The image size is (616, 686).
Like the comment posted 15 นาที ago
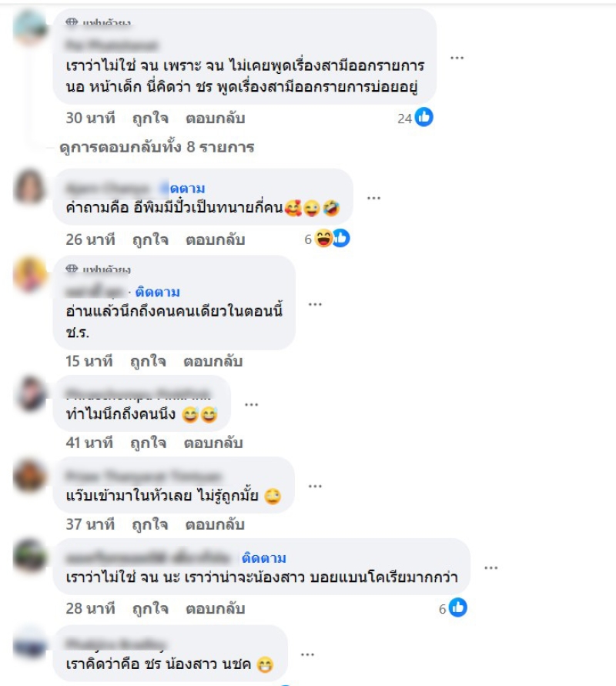point(148,361)
